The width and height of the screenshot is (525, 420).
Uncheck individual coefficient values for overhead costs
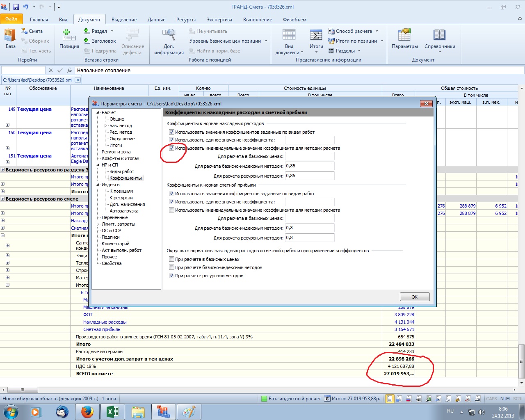click(171, 148)
